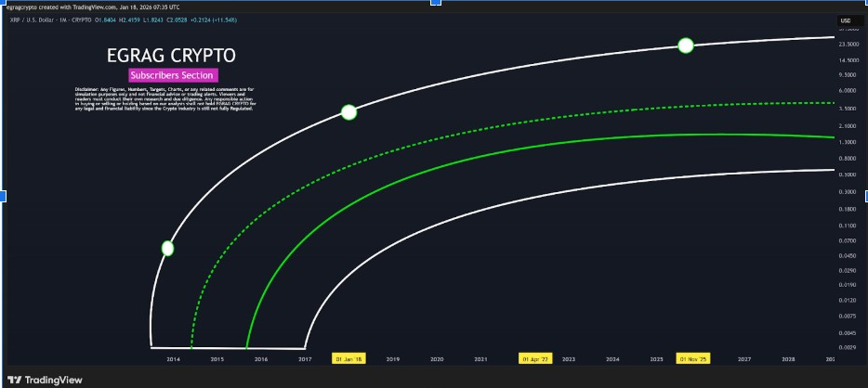
Task: Click the 0.0075 price axis label
Action: (846, 317)
